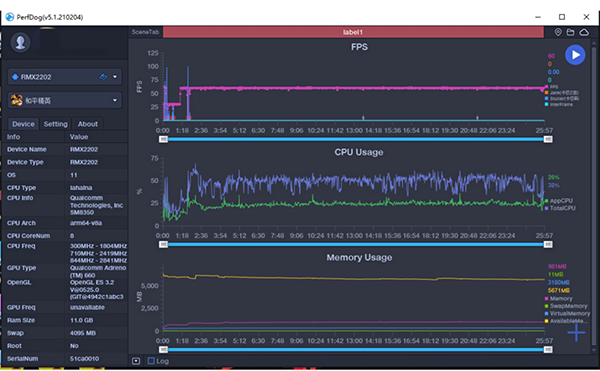Click the location pin icon in top bar
Screen dimensions: 600x371
(x=558, y=32)
